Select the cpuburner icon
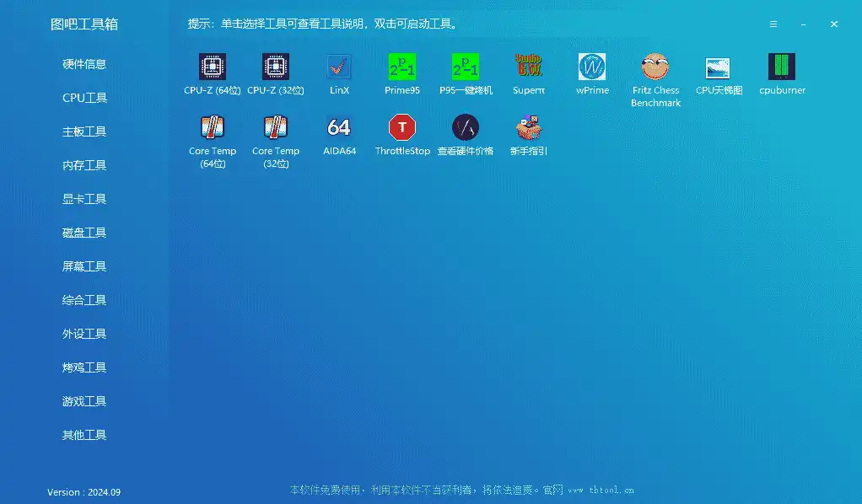 (x=782, y=67)
